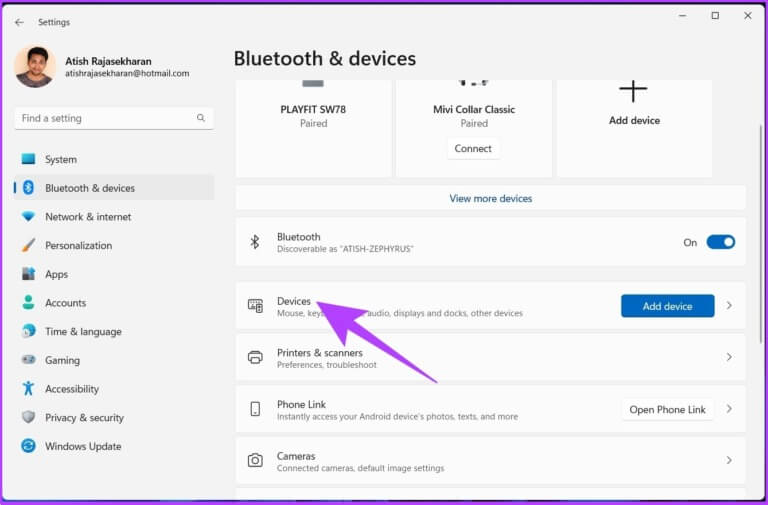Turn off the Bluetooth toggle
This screenshot has width=768, height=505.
tap(720, 242)
